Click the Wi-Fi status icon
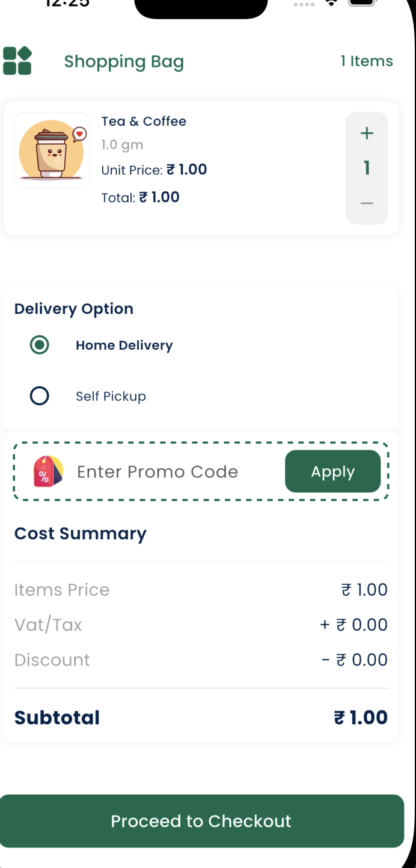This screenshot has height=868, width=416. coord(331,4)
